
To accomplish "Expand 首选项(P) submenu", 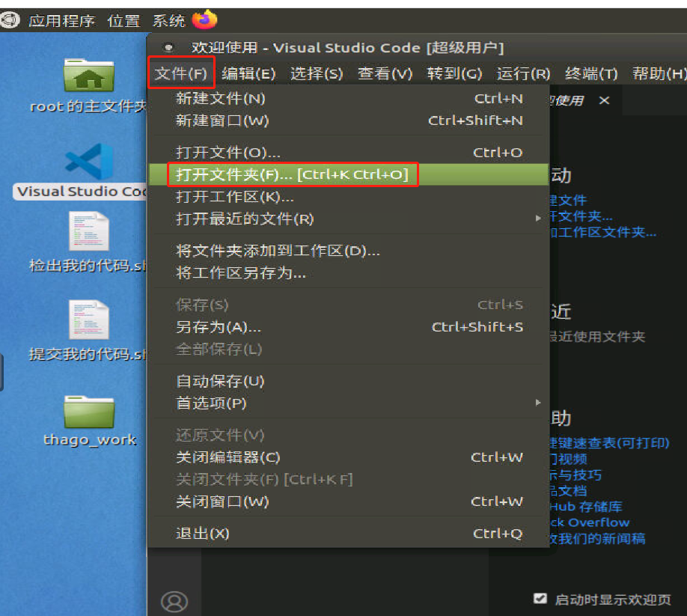I will tap(348, 403).
